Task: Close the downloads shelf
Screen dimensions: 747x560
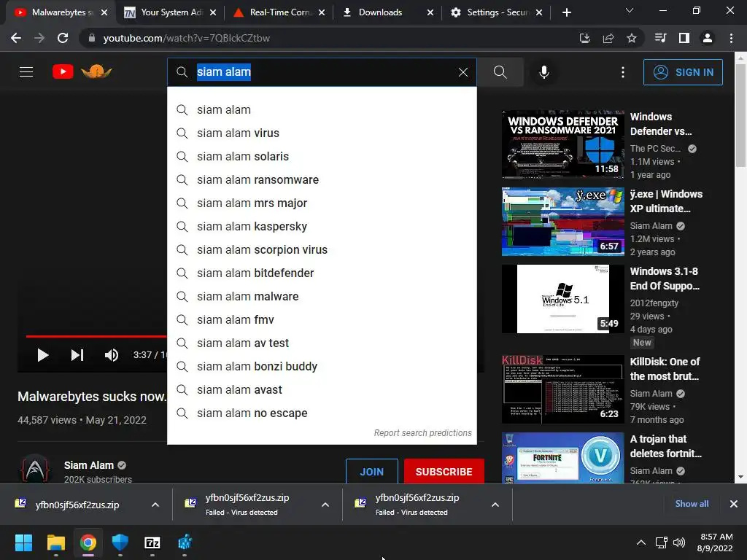Action: tap(734, 504)
